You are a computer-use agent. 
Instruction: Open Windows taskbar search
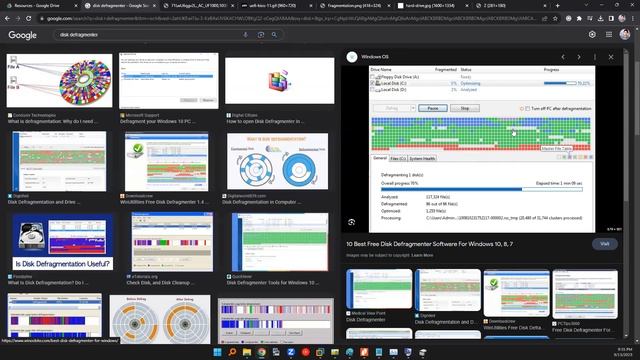[232, 352]
